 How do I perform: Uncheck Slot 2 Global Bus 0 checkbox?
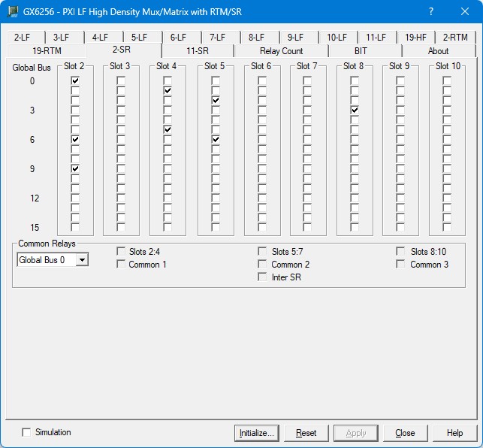(75, 80)
